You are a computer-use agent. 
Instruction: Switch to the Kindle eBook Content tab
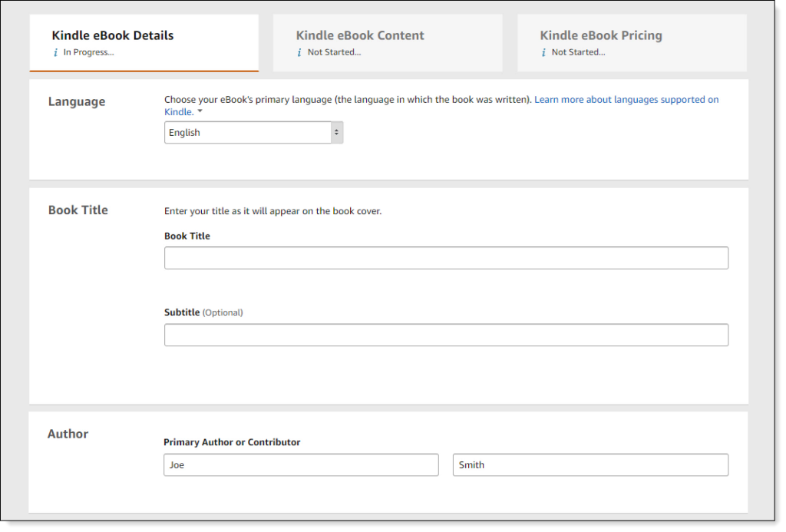click(x=360, y=35)
